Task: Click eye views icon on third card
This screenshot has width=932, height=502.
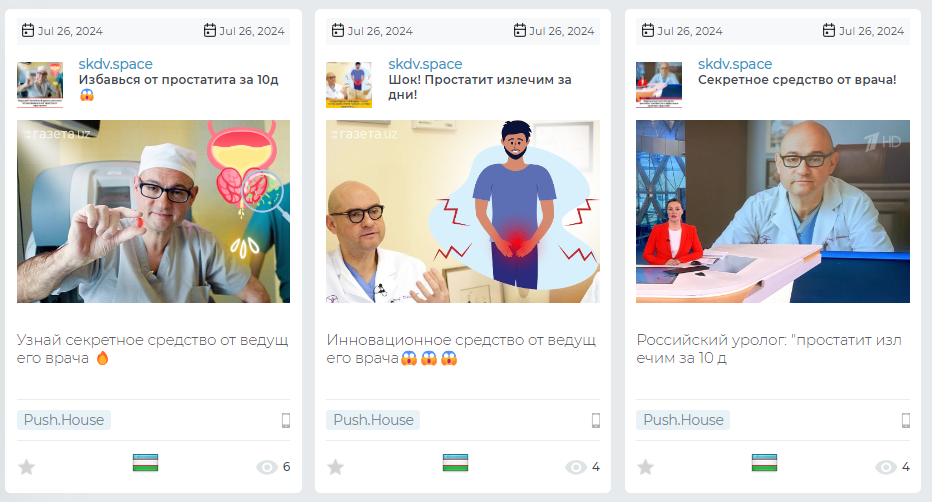Action: coord(886,468)
